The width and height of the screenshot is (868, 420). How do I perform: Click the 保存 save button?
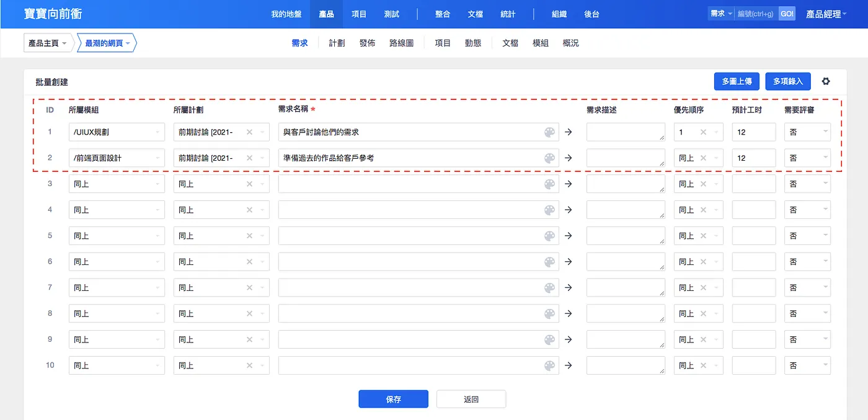tap(393, 399)
